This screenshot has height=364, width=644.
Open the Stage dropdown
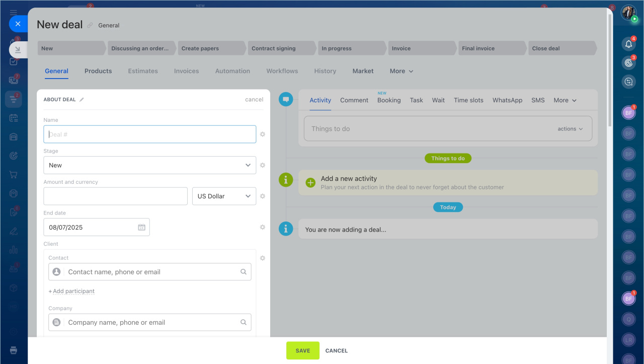149,165
